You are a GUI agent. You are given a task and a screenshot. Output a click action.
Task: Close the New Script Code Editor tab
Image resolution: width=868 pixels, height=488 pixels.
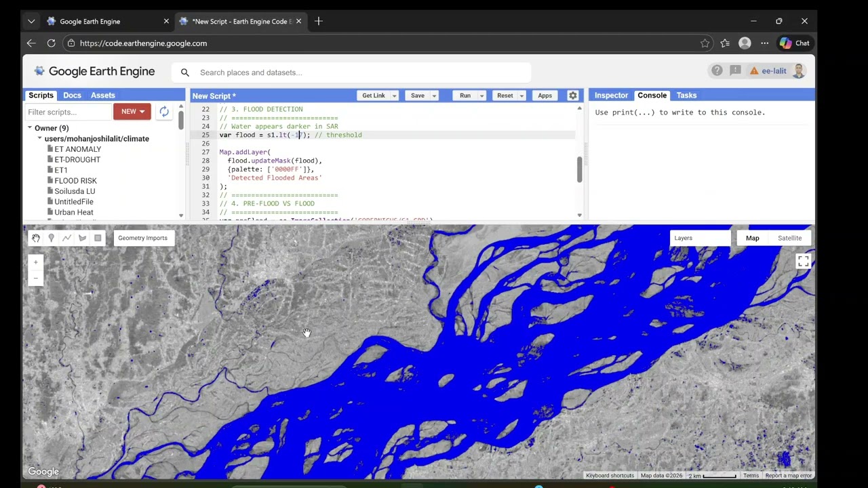point(298,21)
